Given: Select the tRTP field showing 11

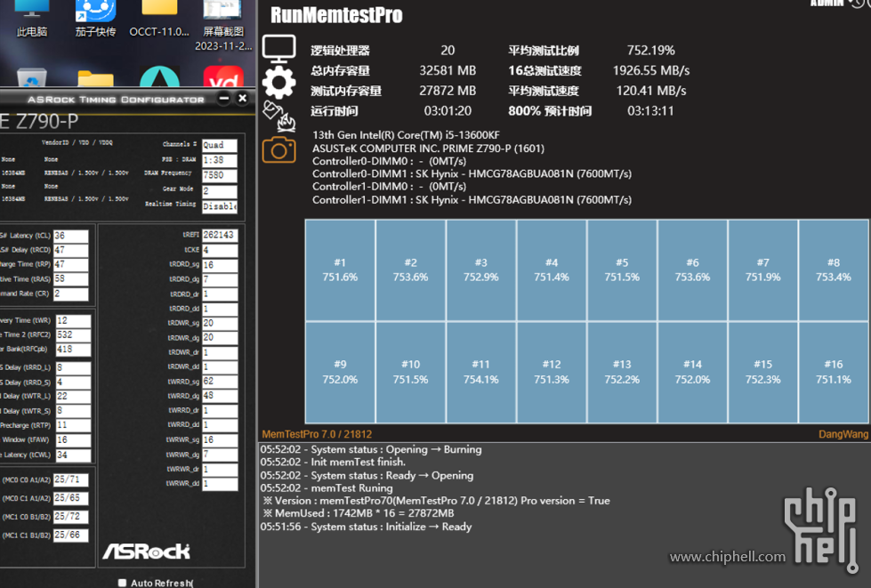Looking at the screenshot, I should 73,425.
